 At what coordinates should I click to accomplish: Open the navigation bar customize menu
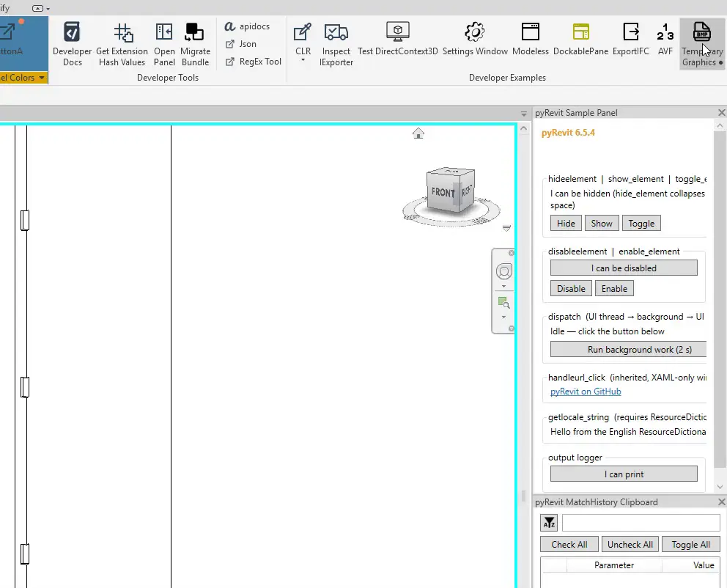512,328
